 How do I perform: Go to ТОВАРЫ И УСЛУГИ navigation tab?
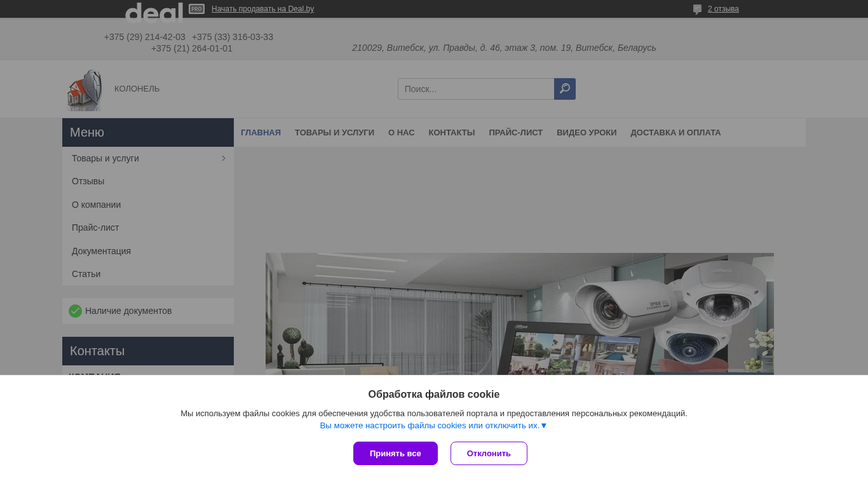(334, 133)
